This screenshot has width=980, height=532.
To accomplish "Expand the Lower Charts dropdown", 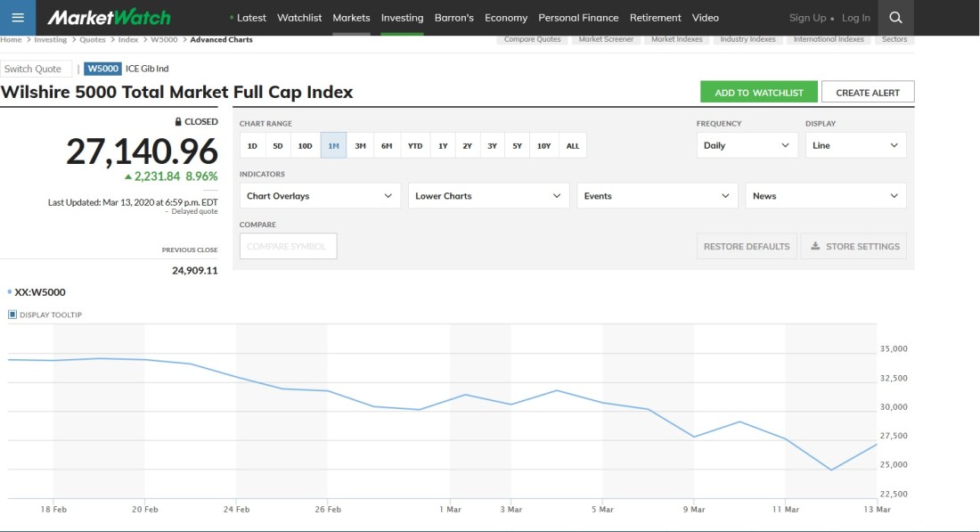I will pyautogui.click(x=488, y=196).
